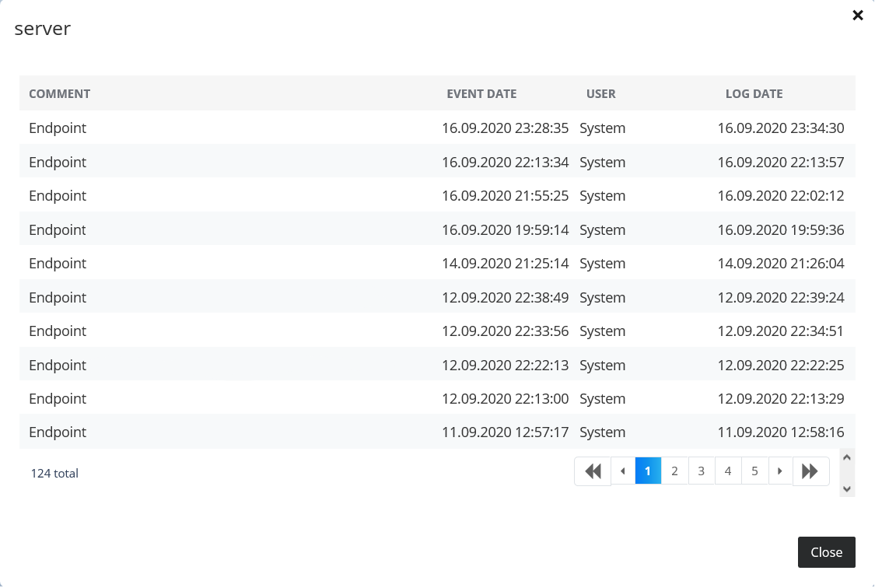The image size is (875, 588).
Task: Close the server dialog with X icon
Action: (858, 15)
